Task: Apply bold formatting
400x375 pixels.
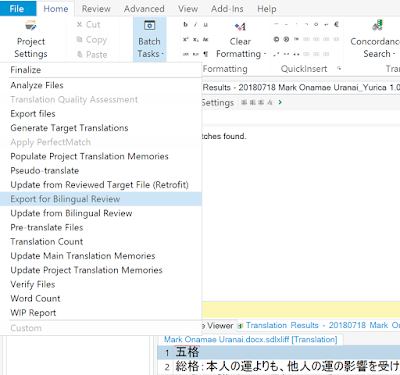Action: 186,24
